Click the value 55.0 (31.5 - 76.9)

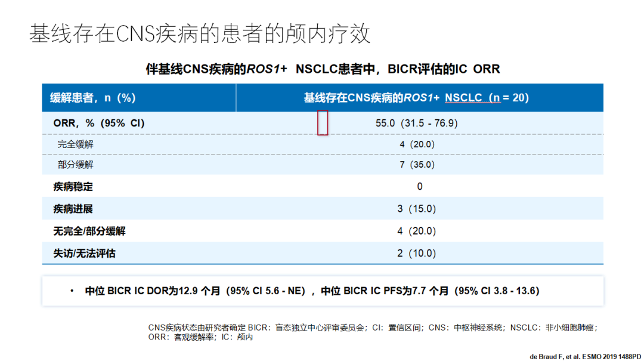[416, 124]
